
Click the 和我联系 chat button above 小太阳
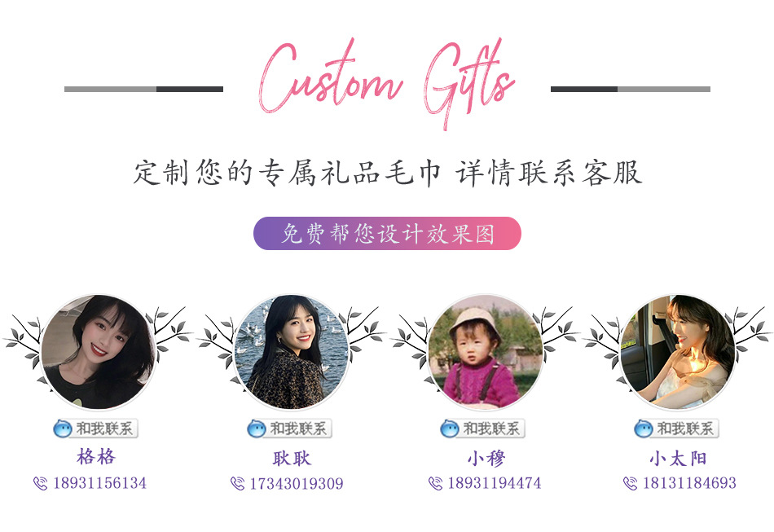point(676,429)
